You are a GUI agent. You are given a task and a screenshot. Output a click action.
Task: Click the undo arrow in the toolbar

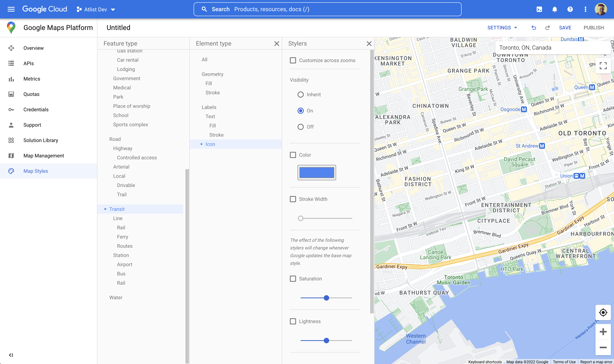533,27
